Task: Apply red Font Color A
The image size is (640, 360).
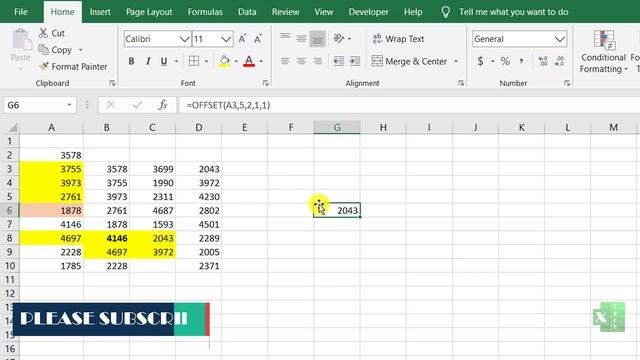Action: point(249,61)
